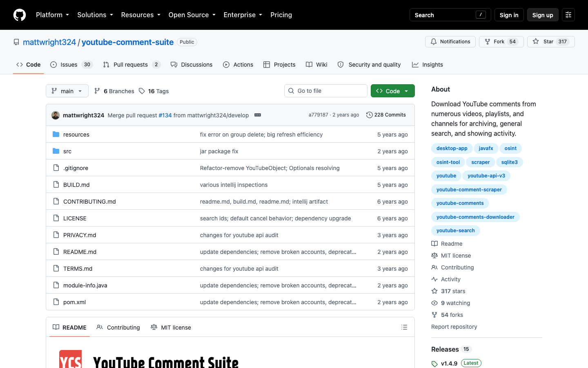Viewport: 588px width, 368px height.
Task: Open module-info.java file
Action: [x=85, y=285]
